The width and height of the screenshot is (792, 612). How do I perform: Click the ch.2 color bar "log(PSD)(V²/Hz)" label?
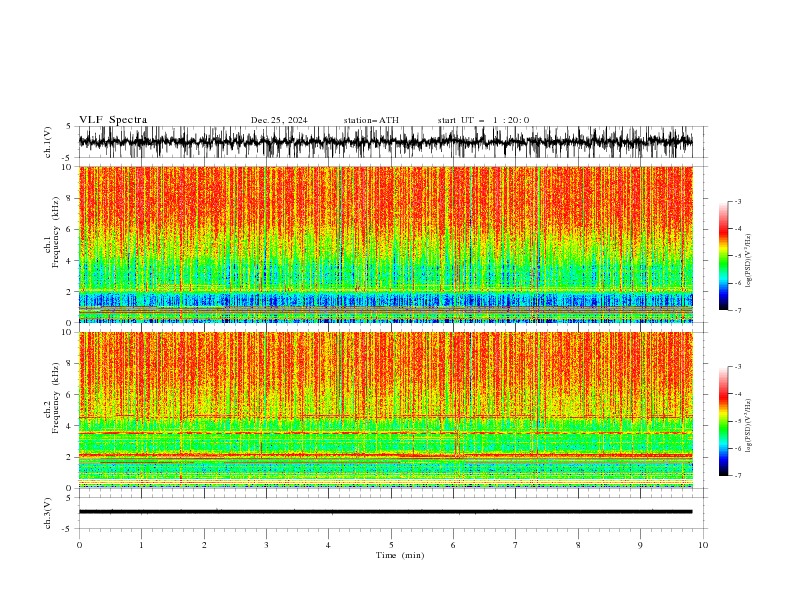749,426
